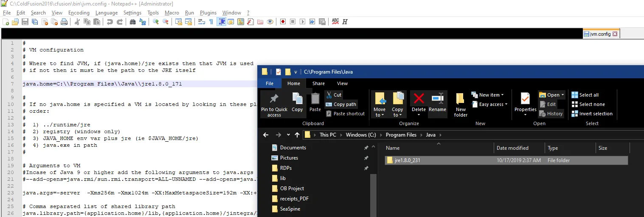644x217 pixels.
Task: Expand chevron after Java in address bar
Action: pos(440,135)
